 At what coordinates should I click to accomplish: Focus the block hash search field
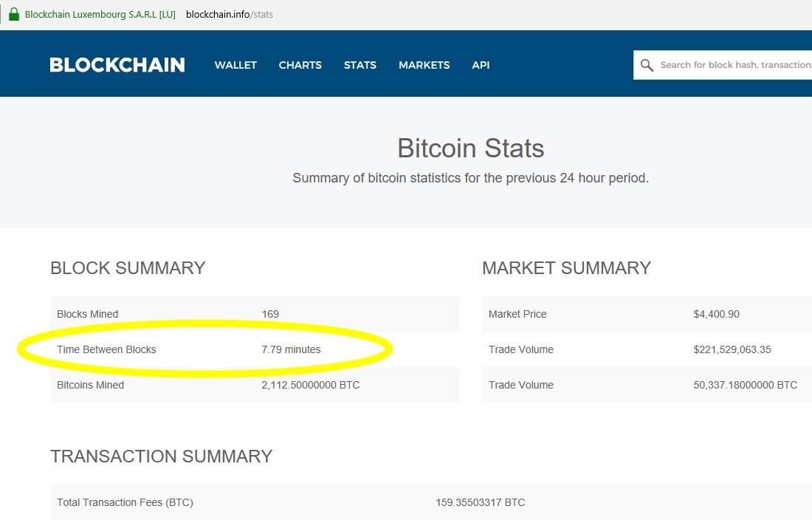click(x=723, y=65)
